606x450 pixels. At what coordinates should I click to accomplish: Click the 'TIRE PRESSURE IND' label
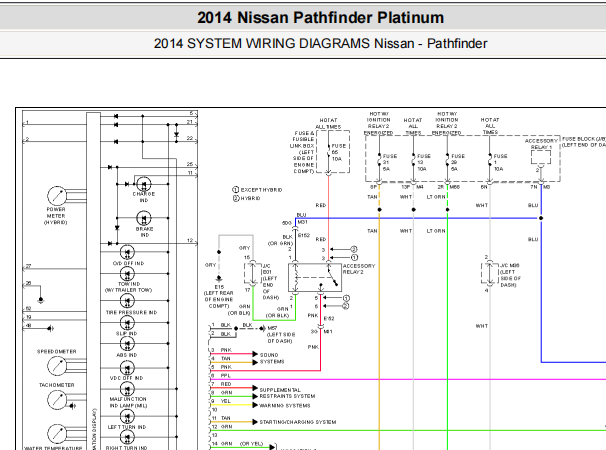coord(131,312)
